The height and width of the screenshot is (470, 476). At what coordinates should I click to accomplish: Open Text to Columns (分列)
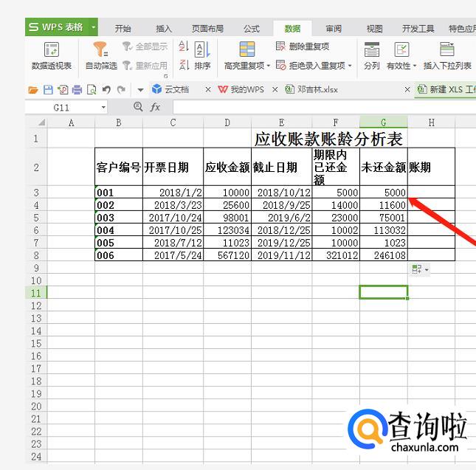(371, 57)
